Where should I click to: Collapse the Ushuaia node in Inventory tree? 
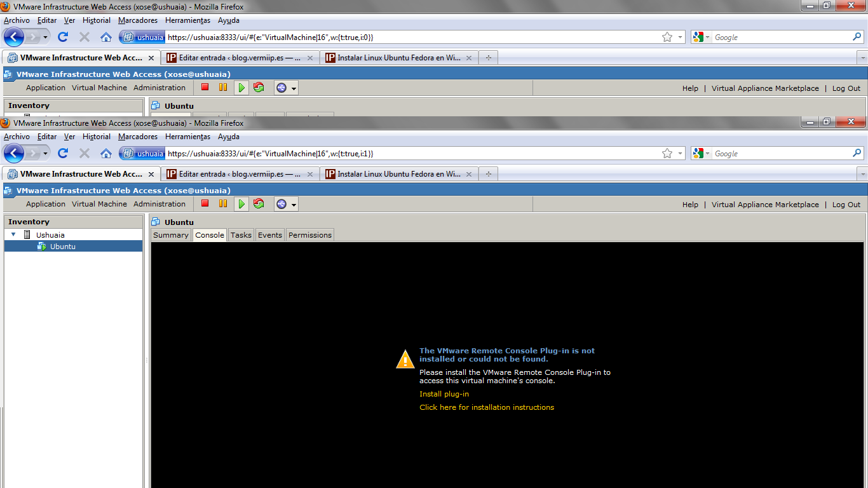coord(13,234)
